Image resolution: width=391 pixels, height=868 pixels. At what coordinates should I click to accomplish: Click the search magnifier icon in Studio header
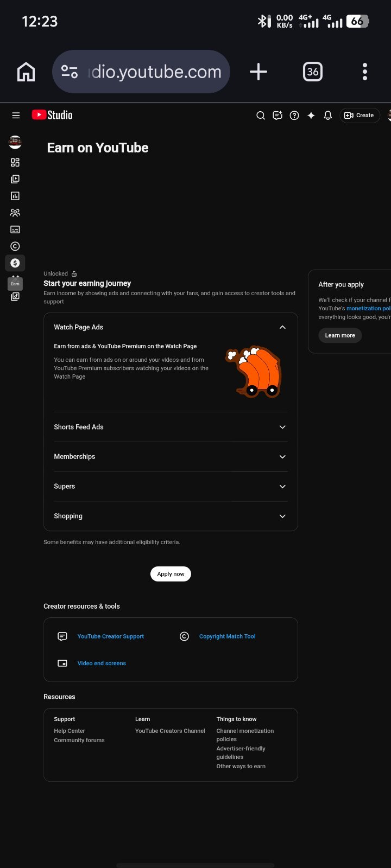[x=261, y=115]
